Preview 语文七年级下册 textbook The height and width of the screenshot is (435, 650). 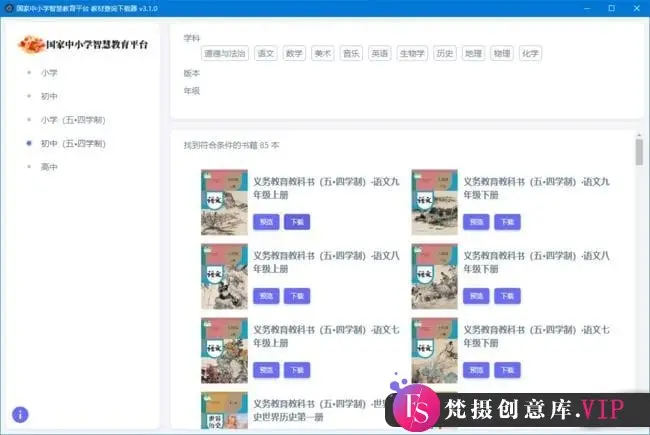point(476,370)
